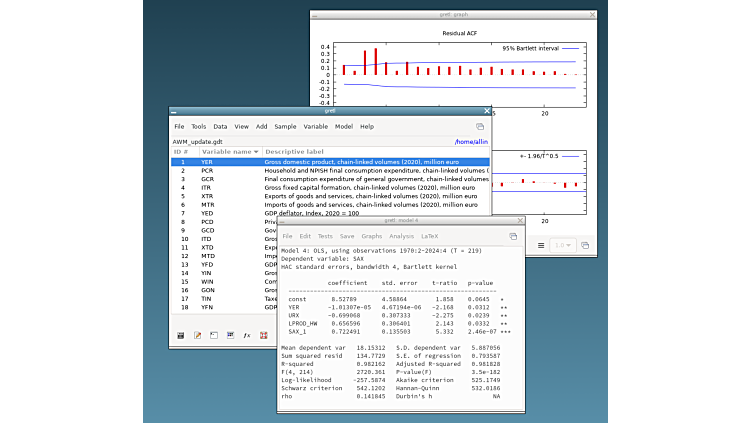Open the Tests menu in model window
Screen dimensions: 752x423
[x=325, y=236]
